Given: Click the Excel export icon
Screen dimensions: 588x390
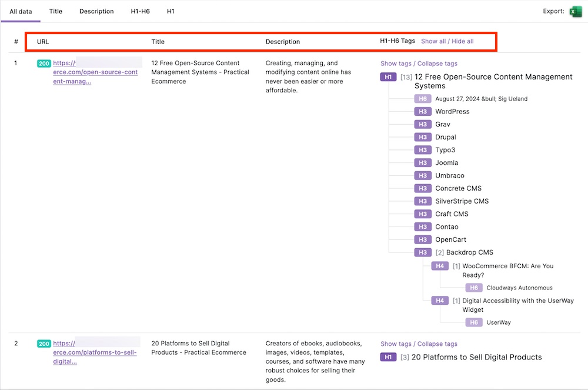Looking at the screenshot, I should coord(575,11).
